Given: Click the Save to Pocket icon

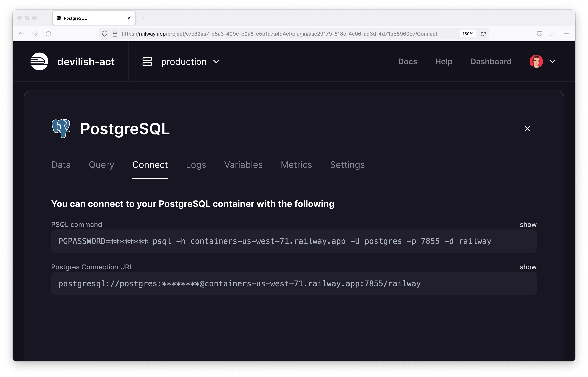Looking at the screenshot, I should (540, 34).
